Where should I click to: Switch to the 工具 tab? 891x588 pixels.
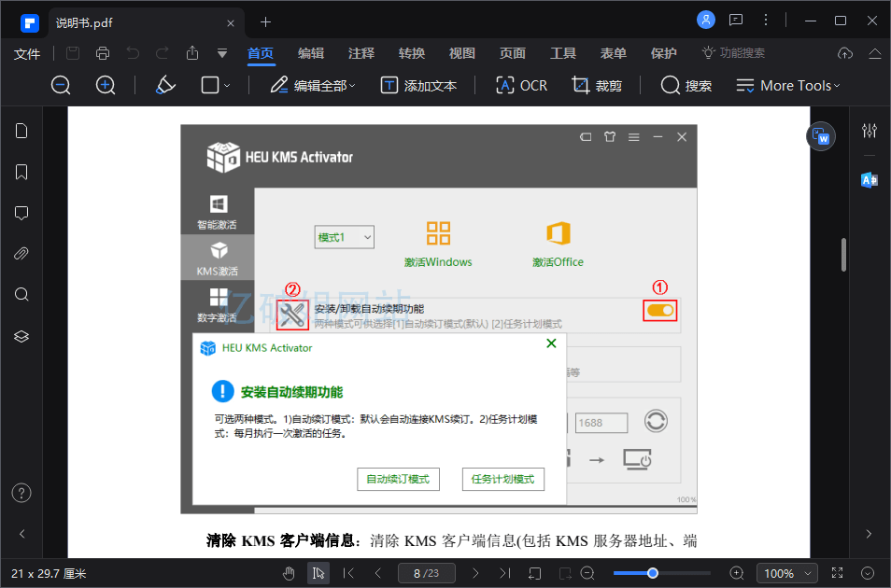[563, 53]
